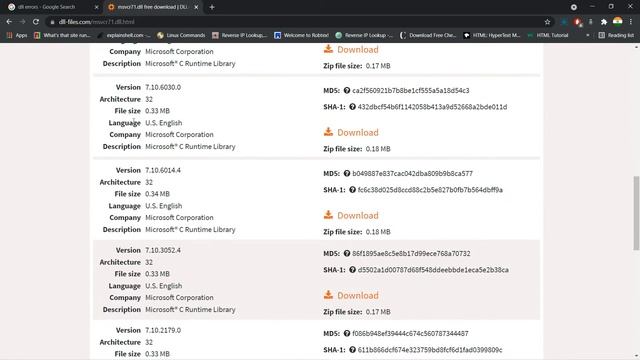
Task: Open the Extensions puzzle-piece menu
Action: pos(604,22)
